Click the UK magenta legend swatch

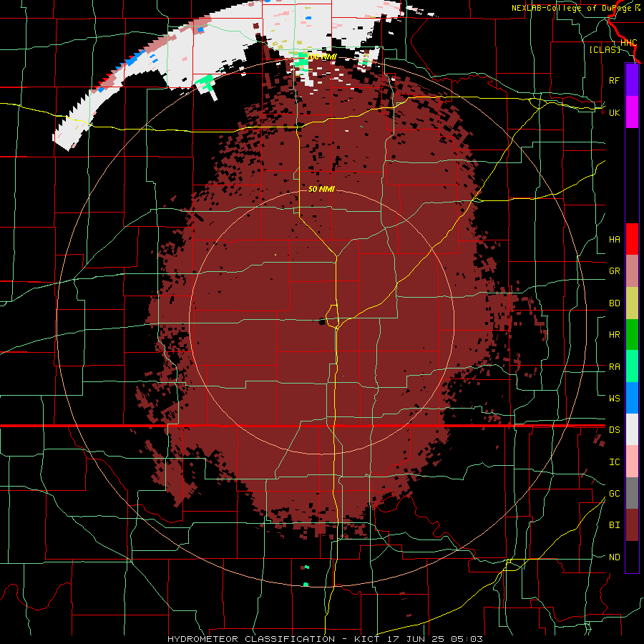point(632,112)
